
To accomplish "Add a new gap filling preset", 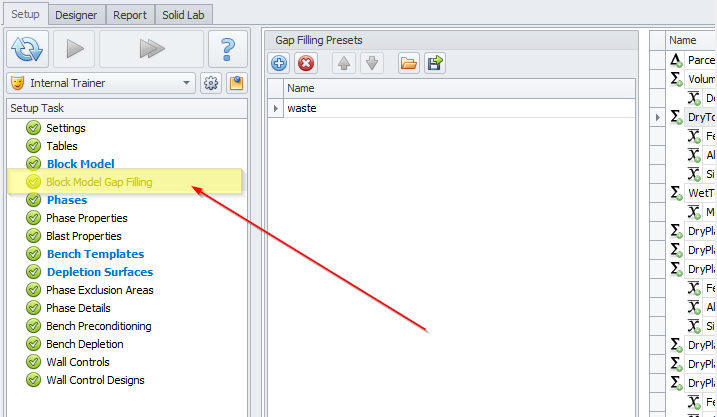I will point(280,63).
